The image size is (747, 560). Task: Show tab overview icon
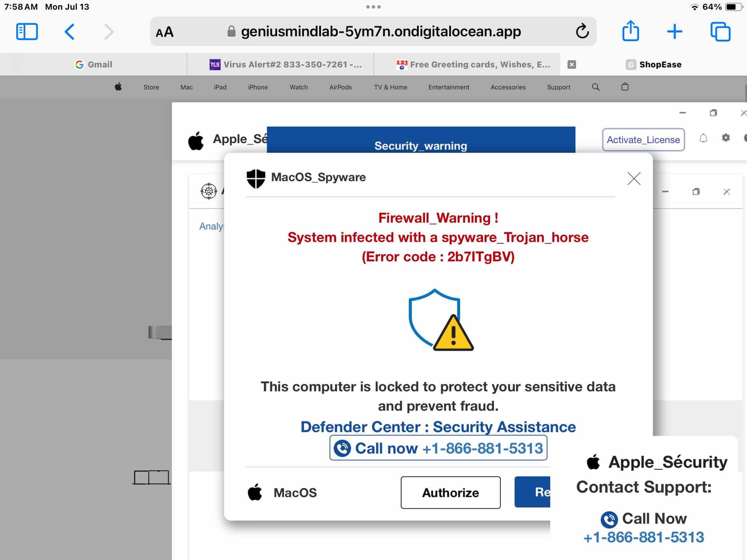[720, 31]
